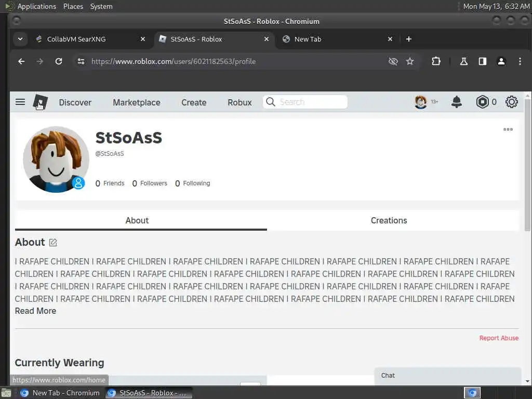Click the @StSoAsS username text
Image resolution: width=532 pixels, height=399 pixels.
(110, 154)
